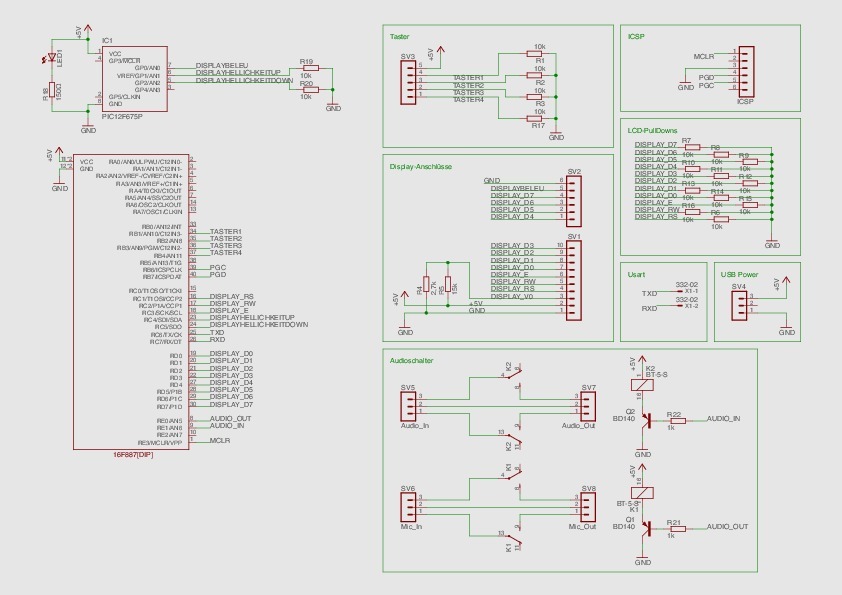
Task: Click DISPLAYHELLICHKEITDOWN label on the 16F887
Action: (259, 324)
